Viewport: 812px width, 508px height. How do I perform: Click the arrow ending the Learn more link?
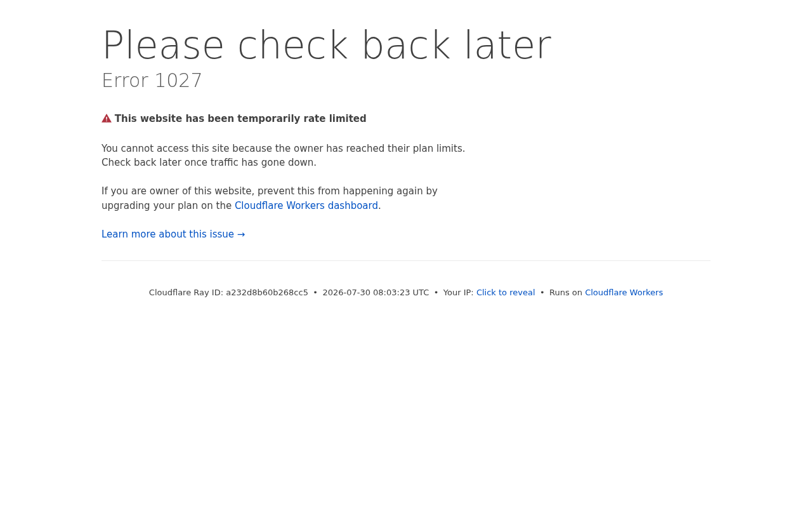tap(241, 234)
